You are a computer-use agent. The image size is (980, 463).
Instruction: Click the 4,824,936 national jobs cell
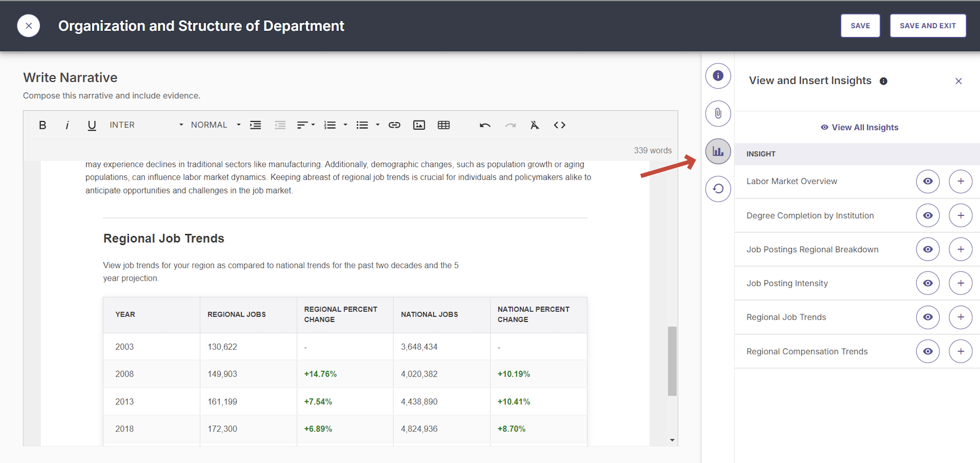(442, 429)
